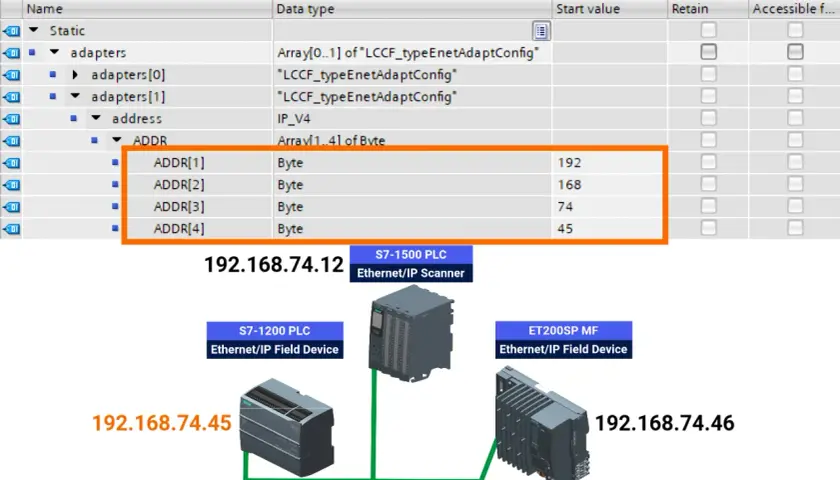Click the tag icon on the ADDR[2] row

tap(11, 185)
